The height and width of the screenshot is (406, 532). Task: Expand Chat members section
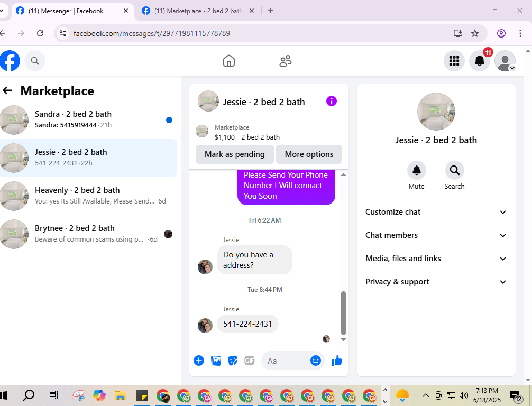(x=436, y=235)
